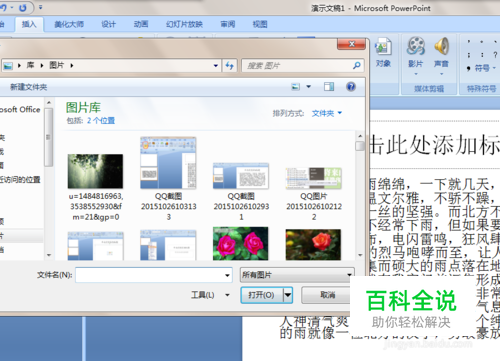500x361 pixels.
Task: Switch to the 设计 tab
Action: click(x=108, y=24)
